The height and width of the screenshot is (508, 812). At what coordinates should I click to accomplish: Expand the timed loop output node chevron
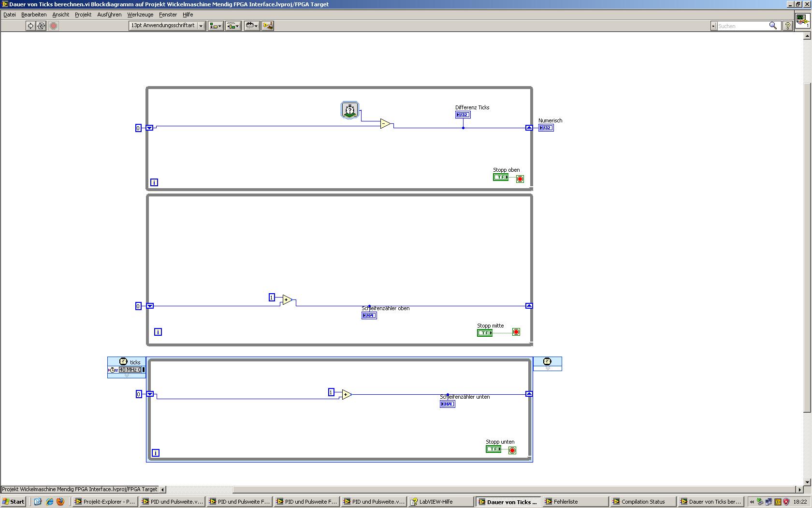click(x=548, y=368)
